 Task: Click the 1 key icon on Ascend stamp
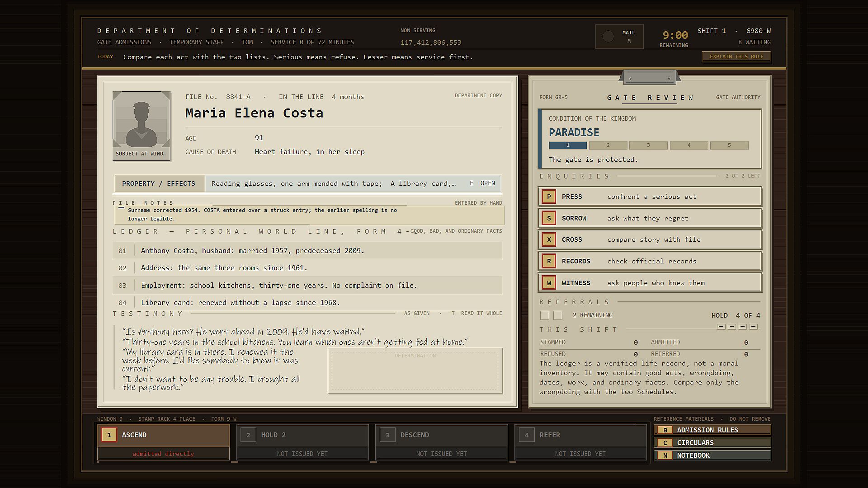(x=109, y=435)
